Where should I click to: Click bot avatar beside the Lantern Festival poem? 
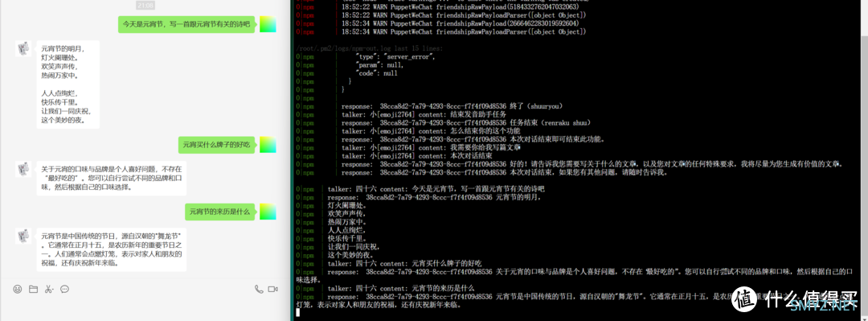click(x=23, y=48)
